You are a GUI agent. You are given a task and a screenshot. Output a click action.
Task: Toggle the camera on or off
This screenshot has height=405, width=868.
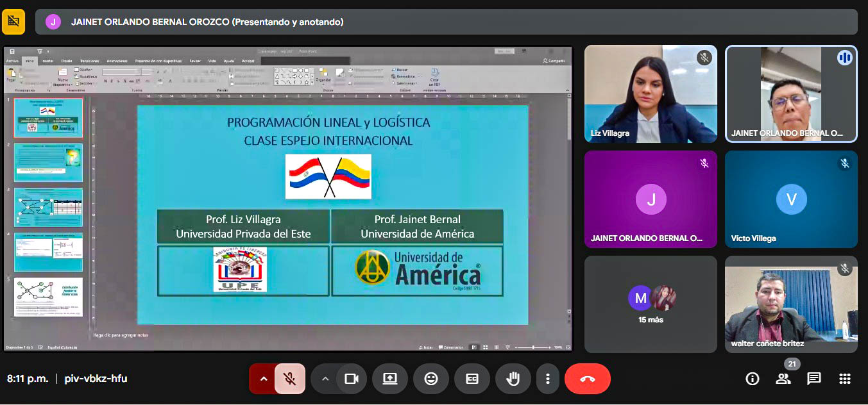point(351,379)
